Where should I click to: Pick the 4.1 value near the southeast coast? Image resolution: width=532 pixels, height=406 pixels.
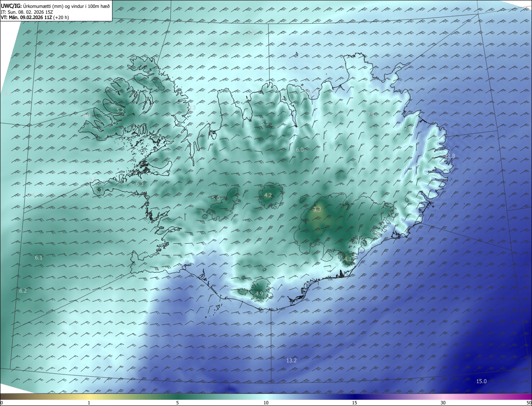click(x=347, y=259)
